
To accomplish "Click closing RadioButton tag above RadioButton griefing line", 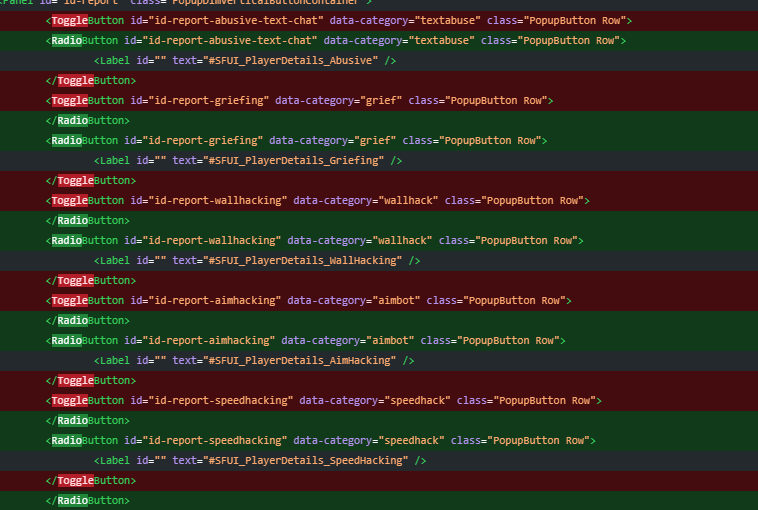I will pos(87,121).
